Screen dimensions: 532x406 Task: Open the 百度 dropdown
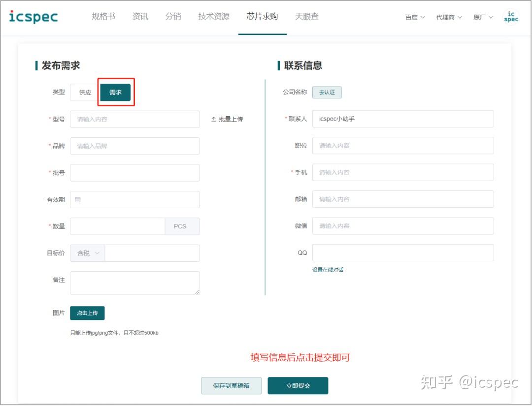point(414,17)
